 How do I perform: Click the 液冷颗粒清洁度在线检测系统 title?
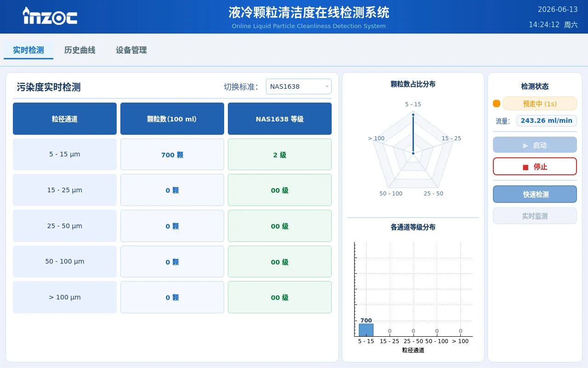309,12
